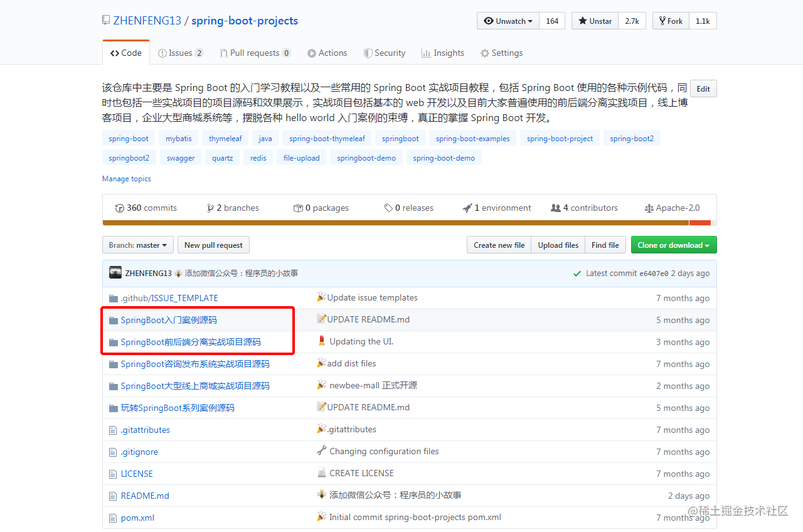Viewport: 803px width, 532px height.
Task: Click the Fork button
Action: [671, 21]
